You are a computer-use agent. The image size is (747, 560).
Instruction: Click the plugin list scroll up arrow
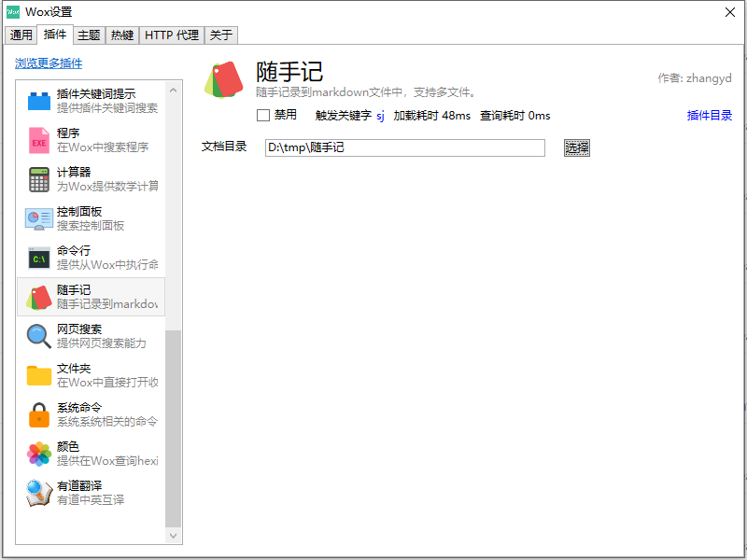(173, 90)
